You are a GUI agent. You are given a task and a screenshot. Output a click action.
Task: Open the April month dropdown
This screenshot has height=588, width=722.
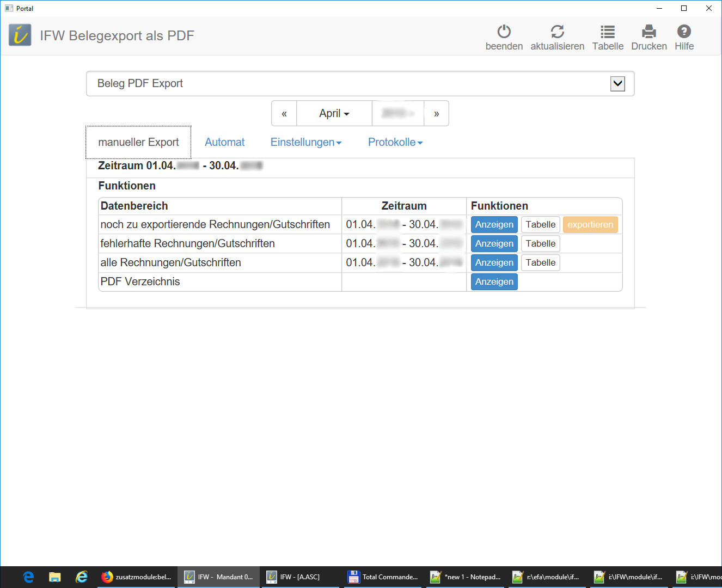point(334,113)
